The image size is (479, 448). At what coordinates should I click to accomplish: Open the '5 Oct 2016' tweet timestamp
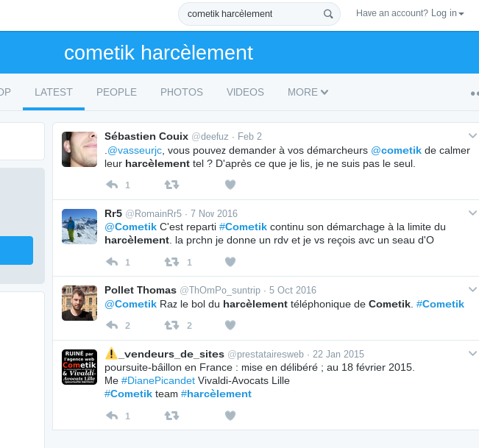pos(293,290)
